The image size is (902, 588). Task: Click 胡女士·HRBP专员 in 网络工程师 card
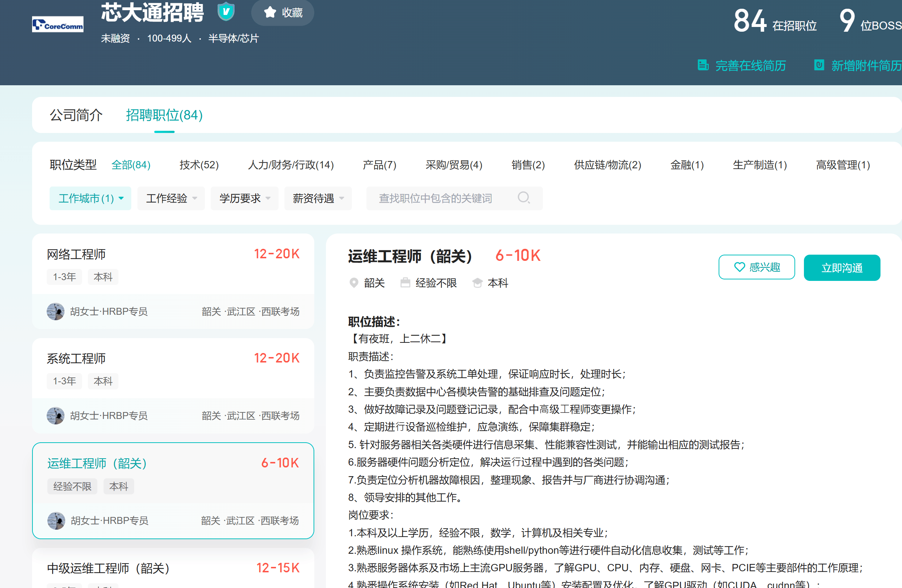pyautogui.click(x=109, y=311)
